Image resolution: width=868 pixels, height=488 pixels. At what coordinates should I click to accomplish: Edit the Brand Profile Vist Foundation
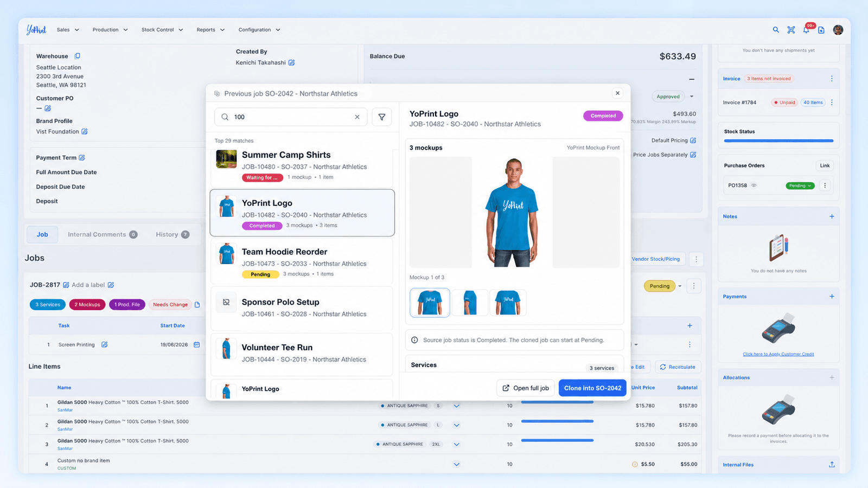pyautogui.click(x=85, y=132)
